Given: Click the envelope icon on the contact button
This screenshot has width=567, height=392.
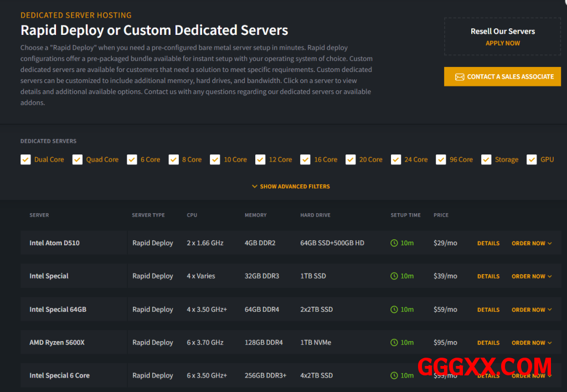Looking at the screenshot, I should point(459,77).
